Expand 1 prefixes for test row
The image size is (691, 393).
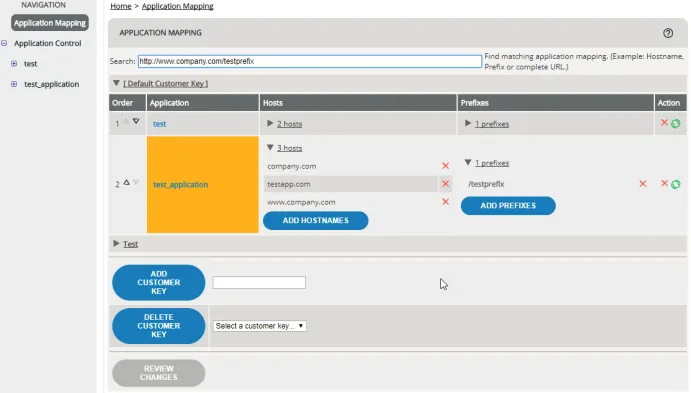tap(468, 123)
